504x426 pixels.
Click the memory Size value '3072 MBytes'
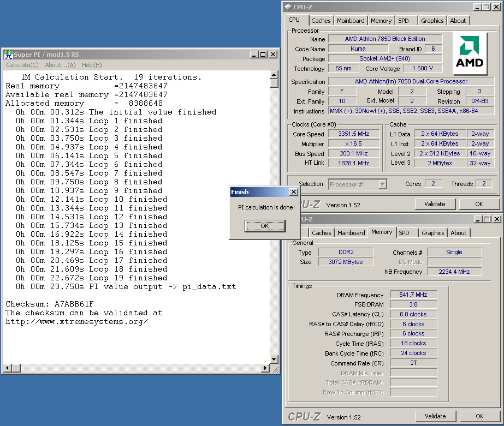click(x=346, y=262)
